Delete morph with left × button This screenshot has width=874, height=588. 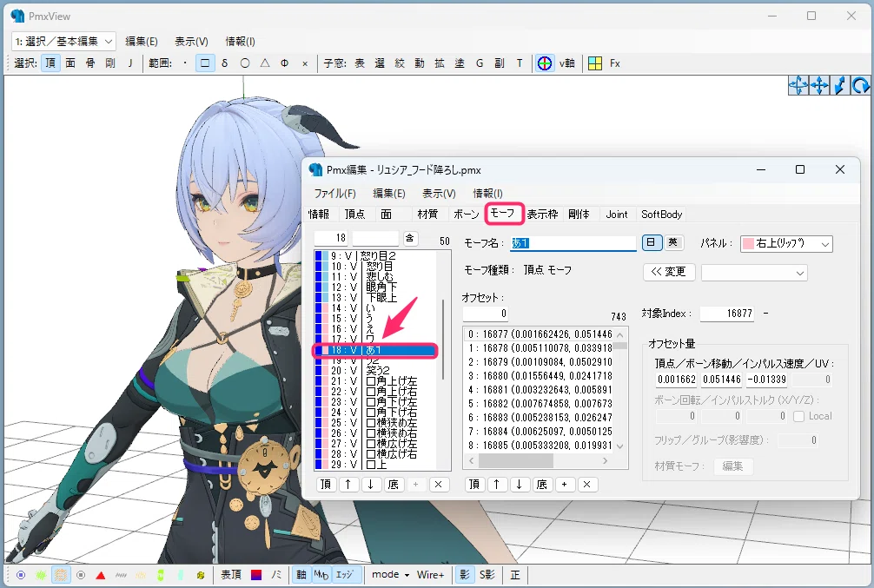coord(438,485)
